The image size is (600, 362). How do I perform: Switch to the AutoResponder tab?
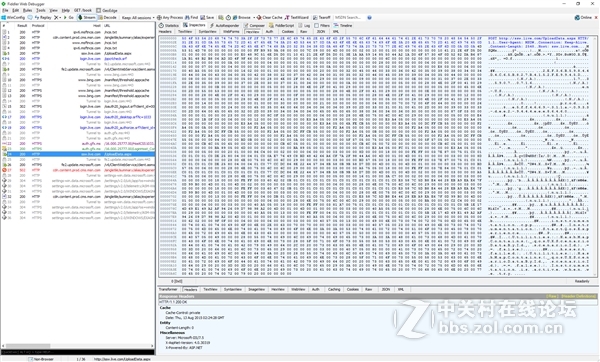click(224, 25)
